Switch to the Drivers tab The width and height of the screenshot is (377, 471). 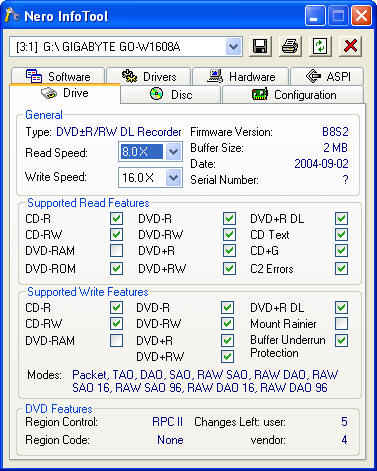tap(149, 76)
